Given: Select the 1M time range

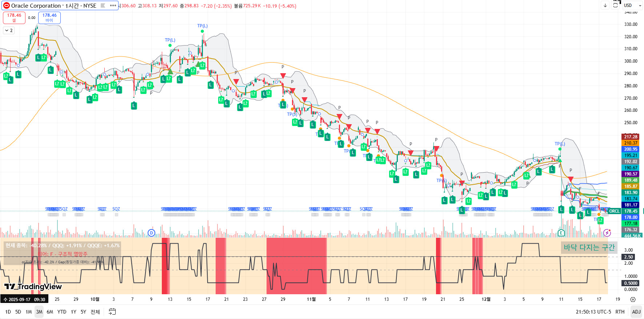Looking at the screenshot, I should pyautogui.click(x=29, y=312).
